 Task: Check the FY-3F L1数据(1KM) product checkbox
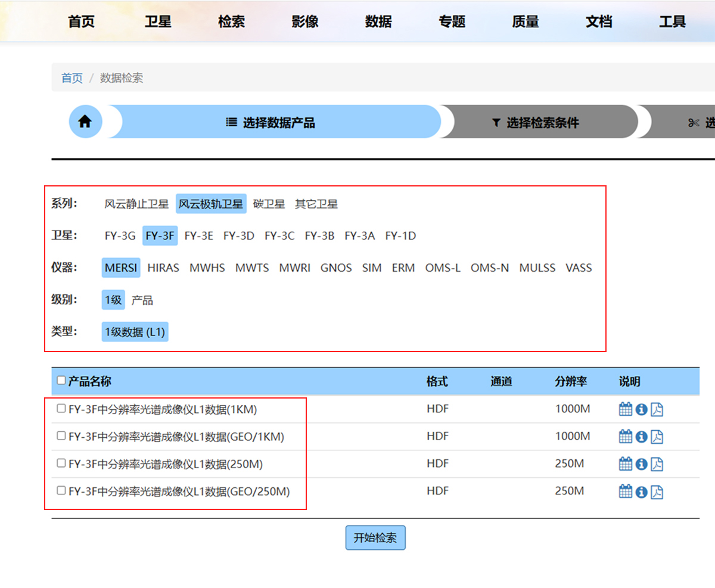pos(61,409)
